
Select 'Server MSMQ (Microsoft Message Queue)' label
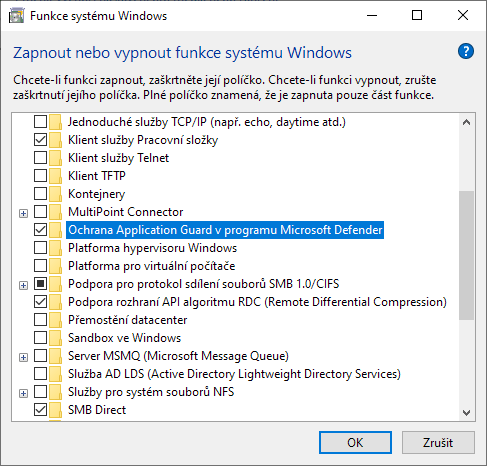tap(178, 356)
